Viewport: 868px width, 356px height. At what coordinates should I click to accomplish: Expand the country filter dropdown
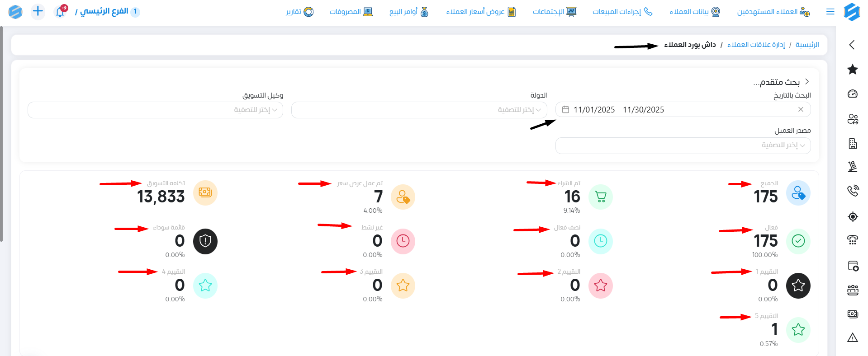[419, 110]
